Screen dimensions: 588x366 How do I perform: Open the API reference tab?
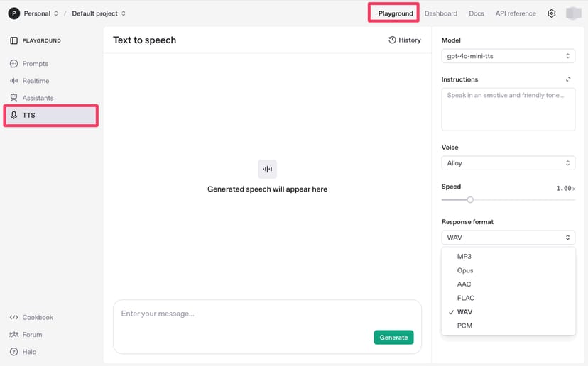coord(516,13)
